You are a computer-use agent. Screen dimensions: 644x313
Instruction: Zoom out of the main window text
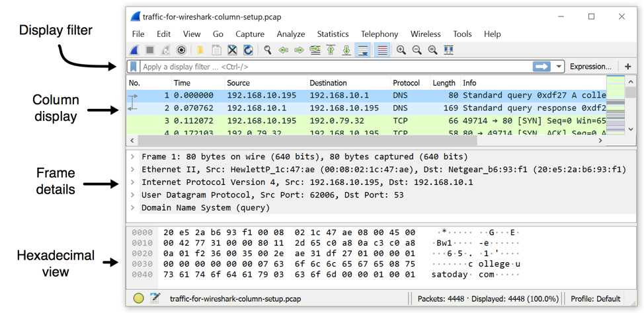(x=417, y=50)
